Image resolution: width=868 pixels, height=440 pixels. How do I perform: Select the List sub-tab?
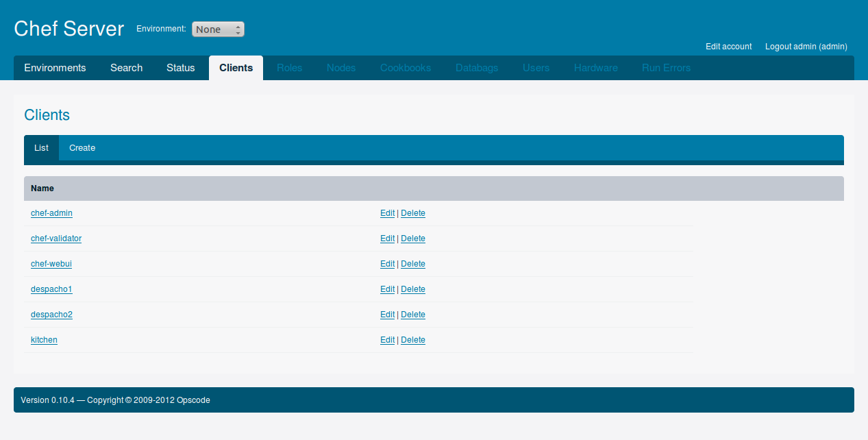tap(41, 148)
